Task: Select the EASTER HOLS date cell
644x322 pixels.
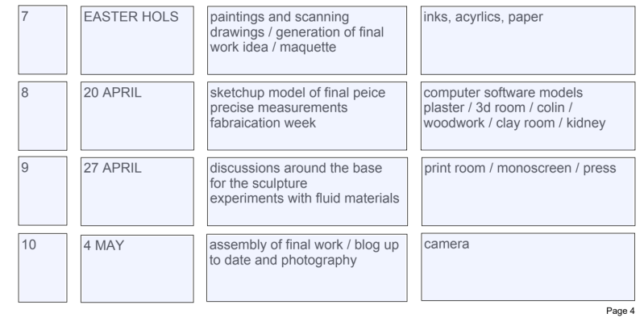Action: point(137,40)
